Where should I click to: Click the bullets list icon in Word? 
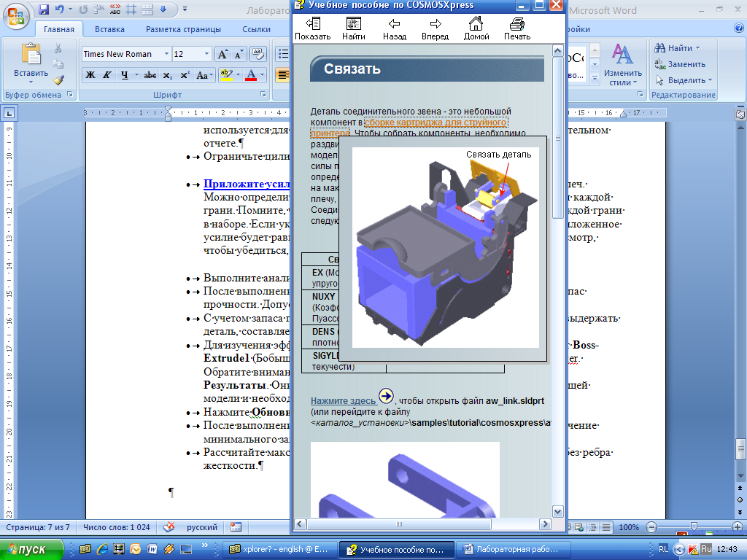pyautogui.click(x=283, y=54)
